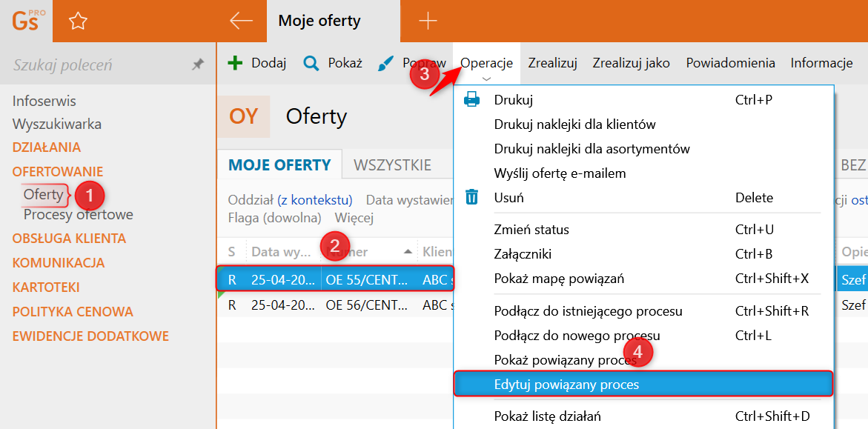868x429 pixels.
Task: Click the z kontekstu filter link
Action: coord(314,200)
